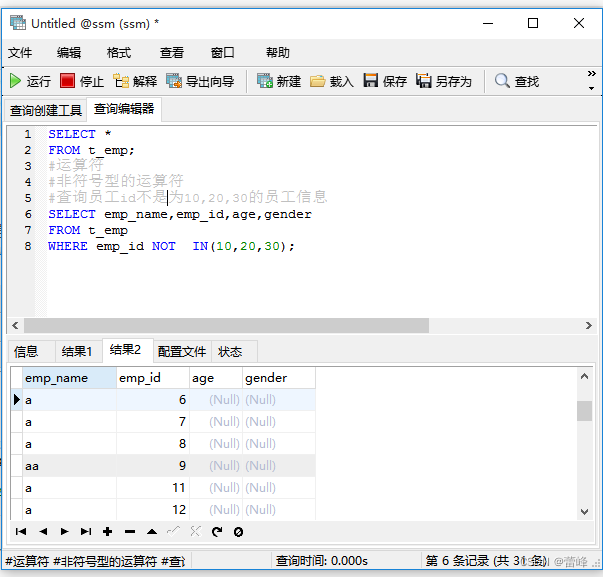Open the 帮助 menu
This screenshot has width=603, height=577.
(x=278, y=52)
